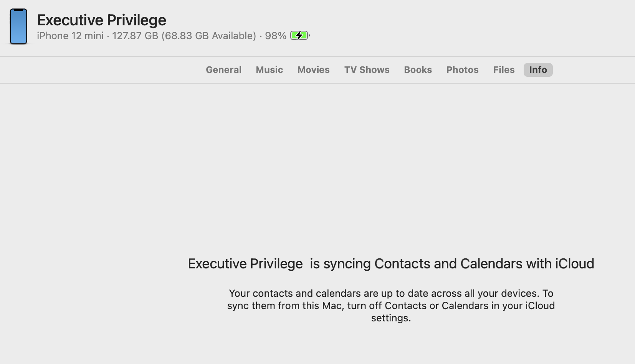
Task: Click the Executive Privilege device name title
Action: tap(101, 20)
